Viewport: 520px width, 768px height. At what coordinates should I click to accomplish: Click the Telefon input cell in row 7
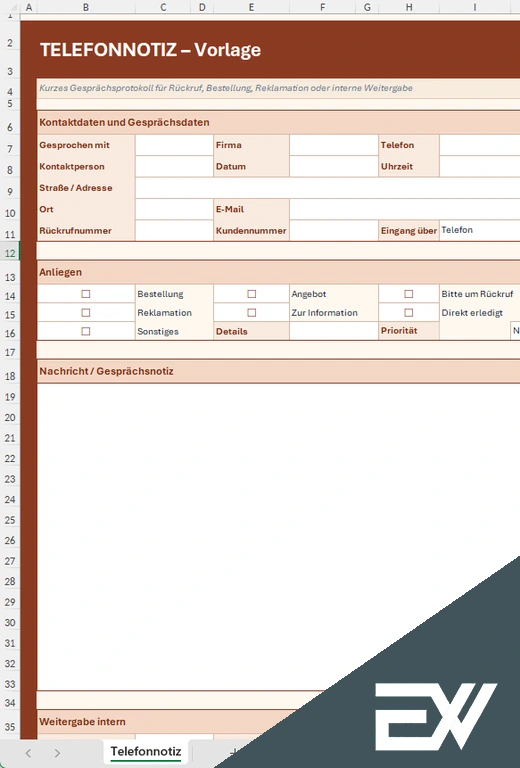pyautogui.click(x=479, y=145)
